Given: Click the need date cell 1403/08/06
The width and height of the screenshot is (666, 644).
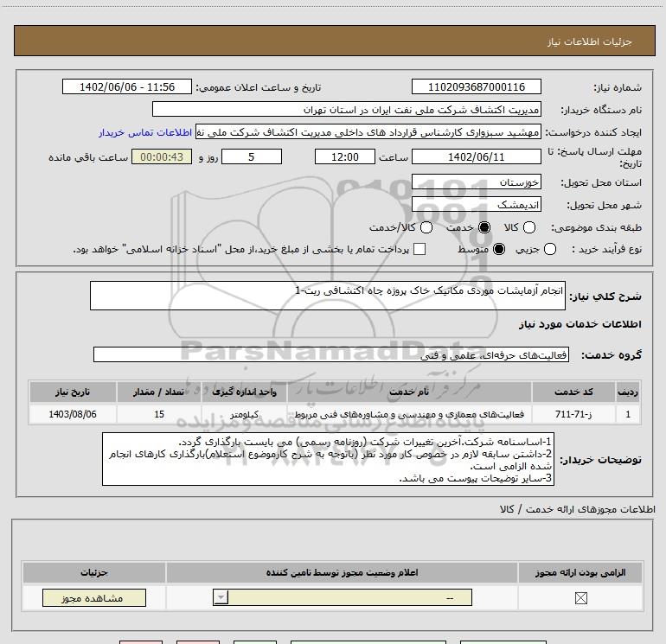Looking at the screenshot, I should tap(73, 414).
